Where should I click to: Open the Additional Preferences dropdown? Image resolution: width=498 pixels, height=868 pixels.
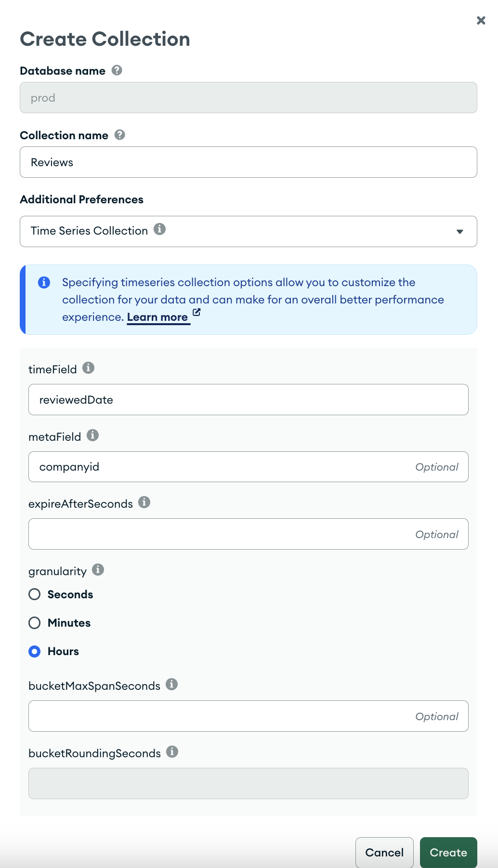click(249, 231)
